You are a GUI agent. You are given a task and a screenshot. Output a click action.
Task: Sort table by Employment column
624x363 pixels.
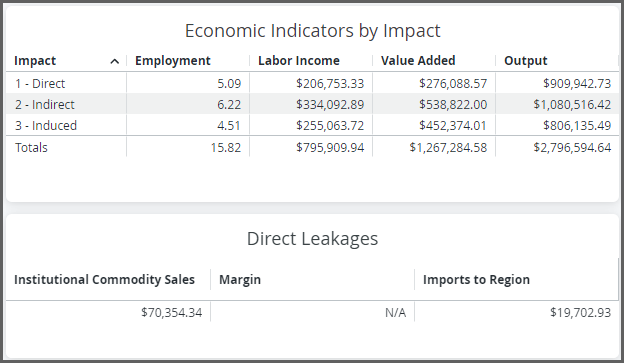point(172,60)
